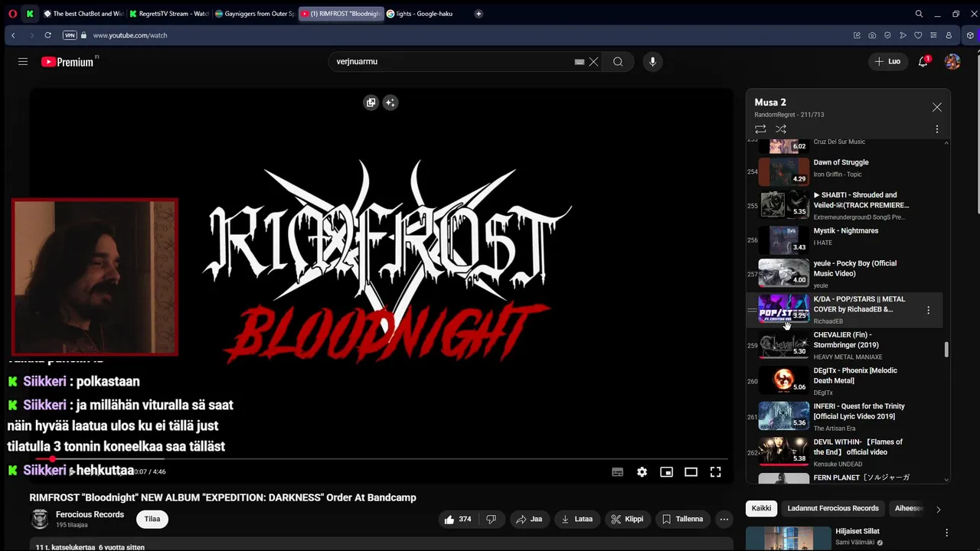Open the account avatar menu
980x551 pixels.
point(952,62)
